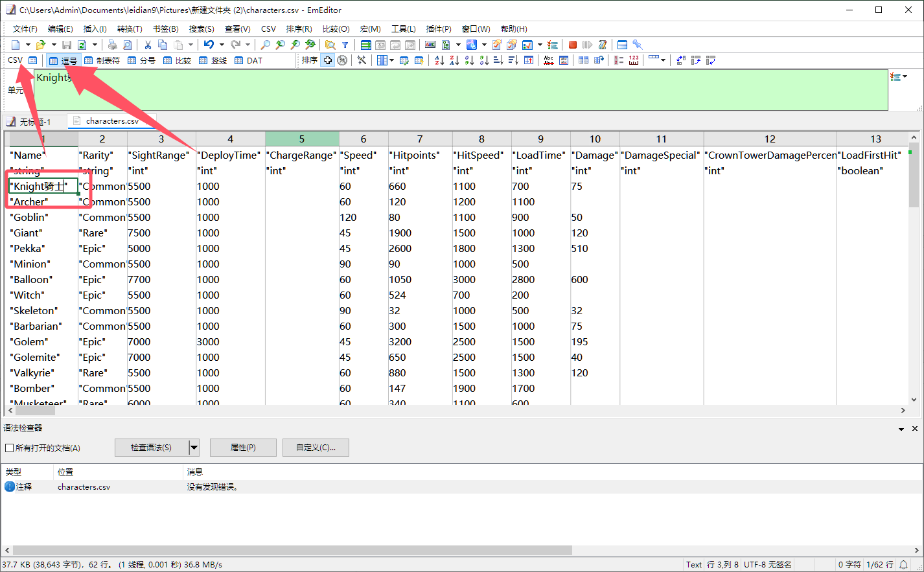
Task: Click the 自定义(C)... button
Action: [316, 448]
